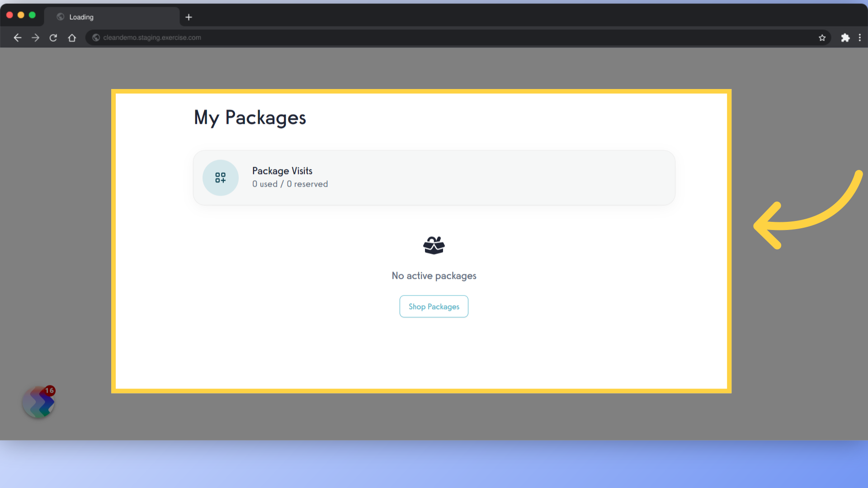
Task: Minimize the browser window with yellow button
Action: tap(21, 14)
